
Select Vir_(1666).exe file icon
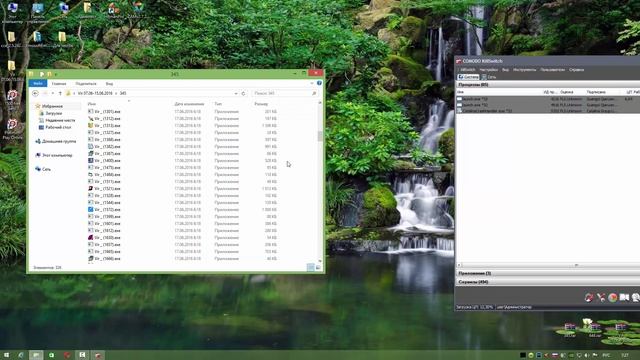pyautogui.click(x=91, y=258)
